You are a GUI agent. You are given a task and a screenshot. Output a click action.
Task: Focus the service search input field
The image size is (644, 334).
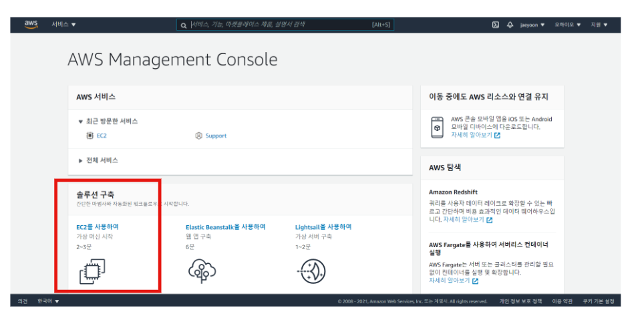point(285,25)
